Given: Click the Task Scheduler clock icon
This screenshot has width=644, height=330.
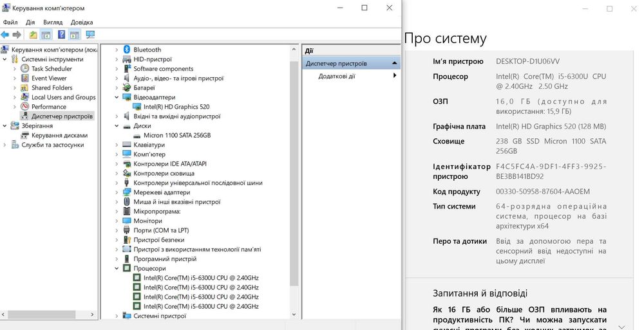Looking at the screenshot, I should pos(25,69).
